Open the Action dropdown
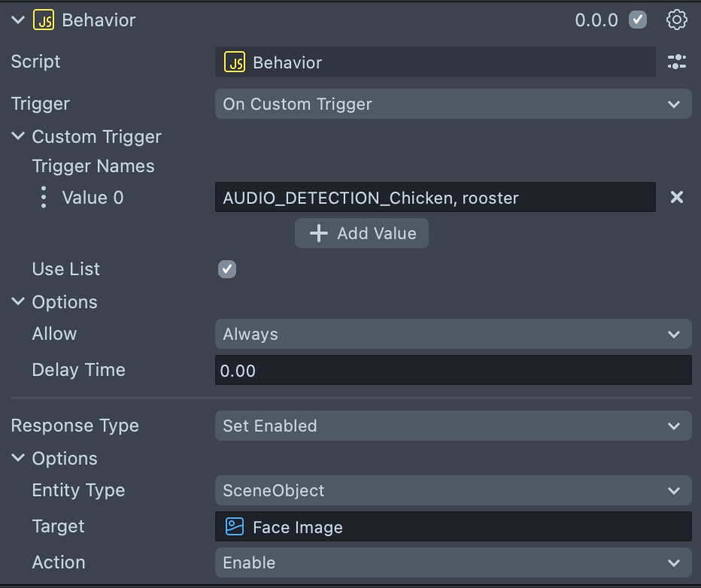 pyautogui.click(x=453, y=562)
